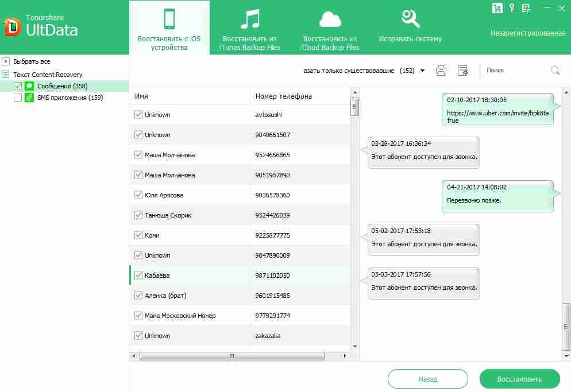Switch to Recover from iCloud Backup Files tab
Screen dimensions: 571x392
pyautogui.click(x=330, y=28)
